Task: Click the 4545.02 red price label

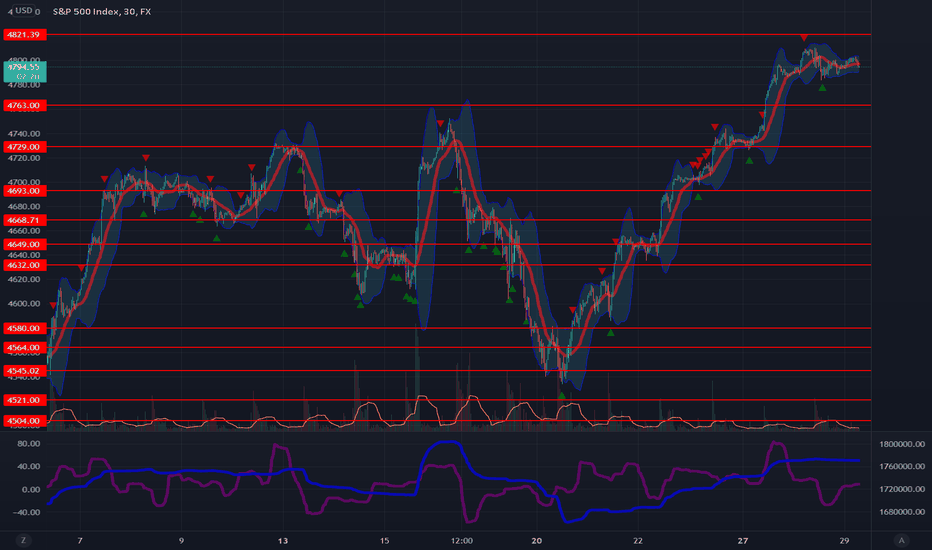Action: pyautogui.click(x=24, y=370)
